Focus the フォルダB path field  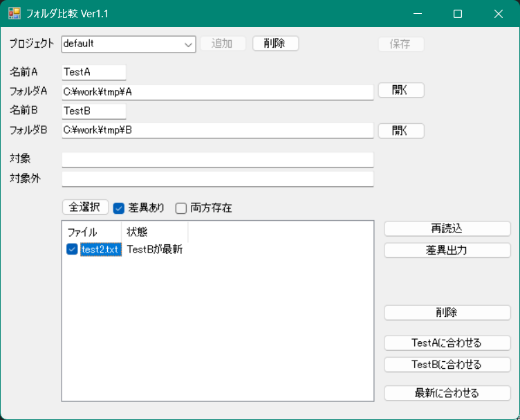[x=217, y=130]
